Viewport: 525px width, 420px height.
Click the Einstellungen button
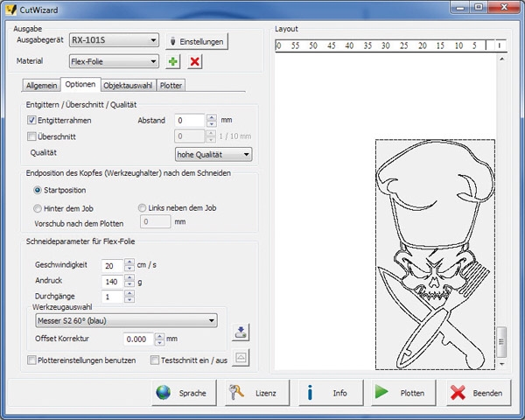click(196, 41)
